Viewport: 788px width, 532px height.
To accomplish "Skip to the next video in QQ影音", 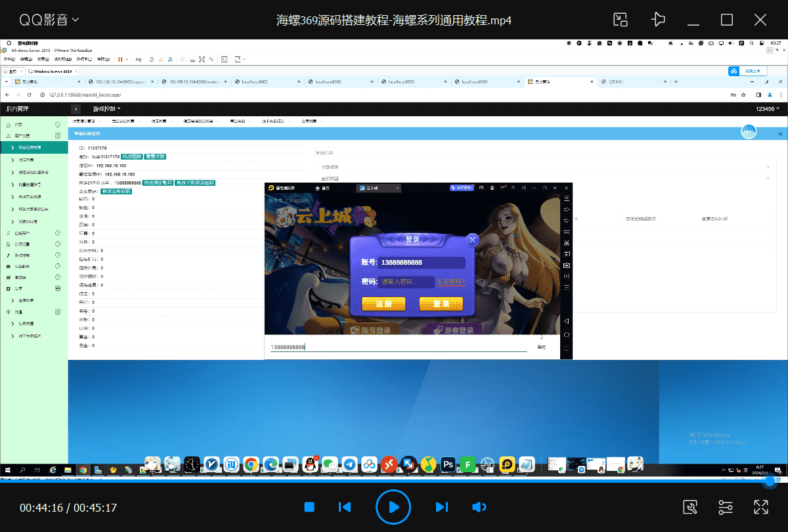I will click(441, 507).
